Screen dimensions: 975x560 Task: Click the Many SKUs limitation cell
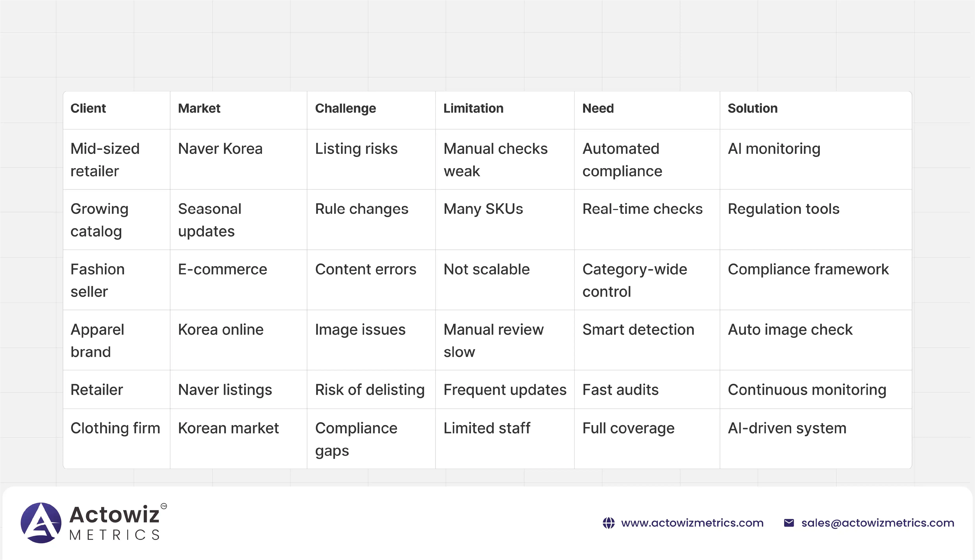click(483, 209)
